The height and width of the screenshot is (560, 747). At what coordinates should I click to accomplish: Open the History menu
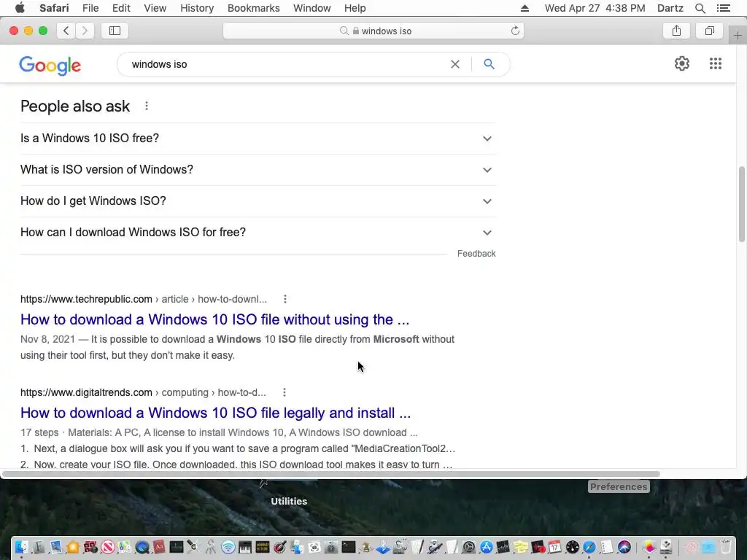197,8
